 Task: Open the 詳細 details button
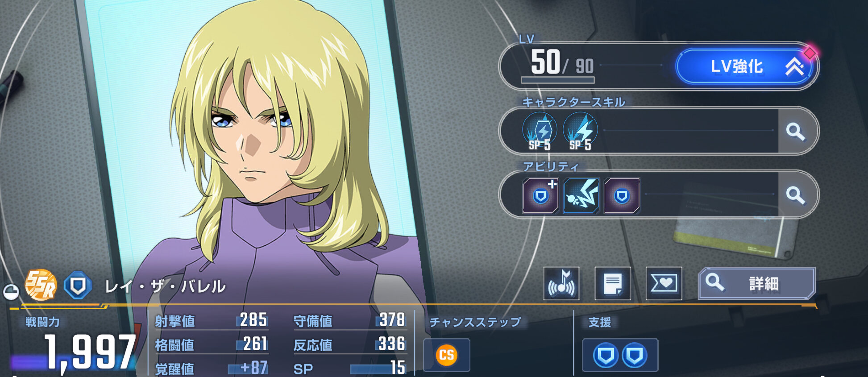[x=757, y=283]
